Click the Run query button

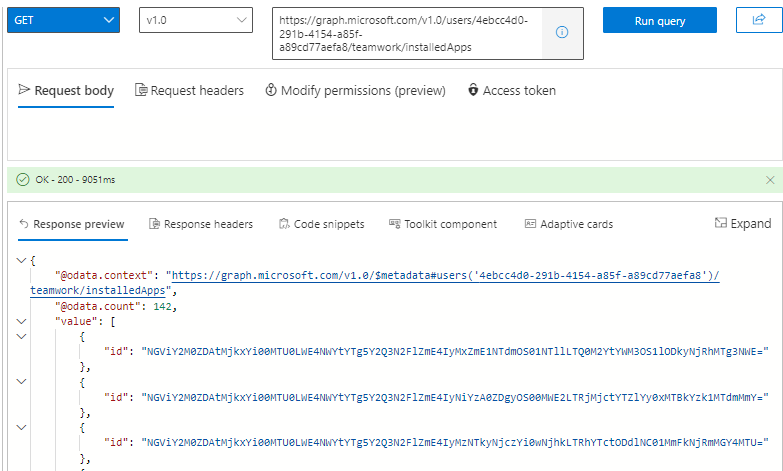point(660,20)
